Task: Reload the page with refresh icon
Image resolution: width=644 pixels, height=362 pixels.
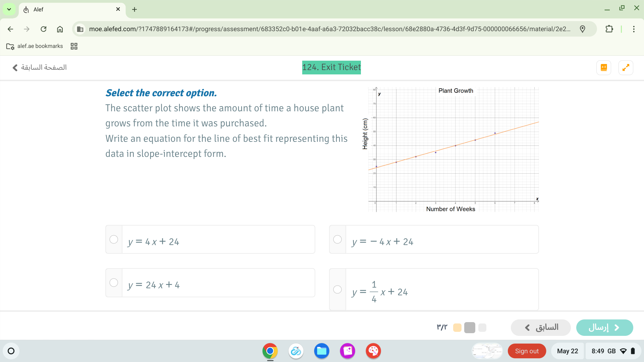Action: coord(43,29)
